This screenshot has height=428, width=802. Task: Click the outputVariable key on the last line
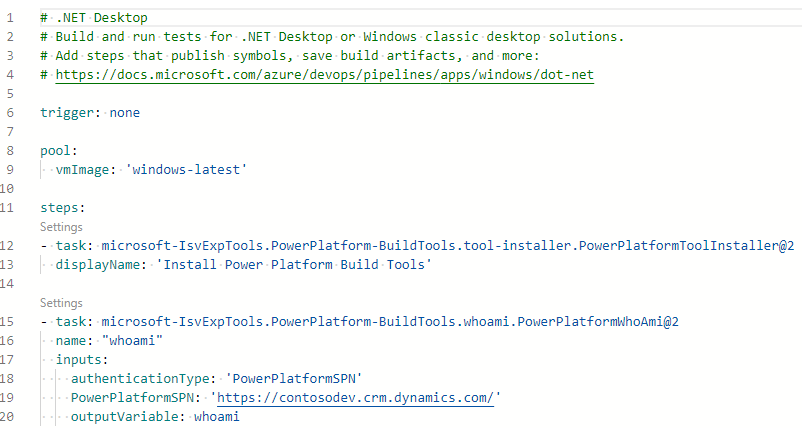click(x=126, y=416)
